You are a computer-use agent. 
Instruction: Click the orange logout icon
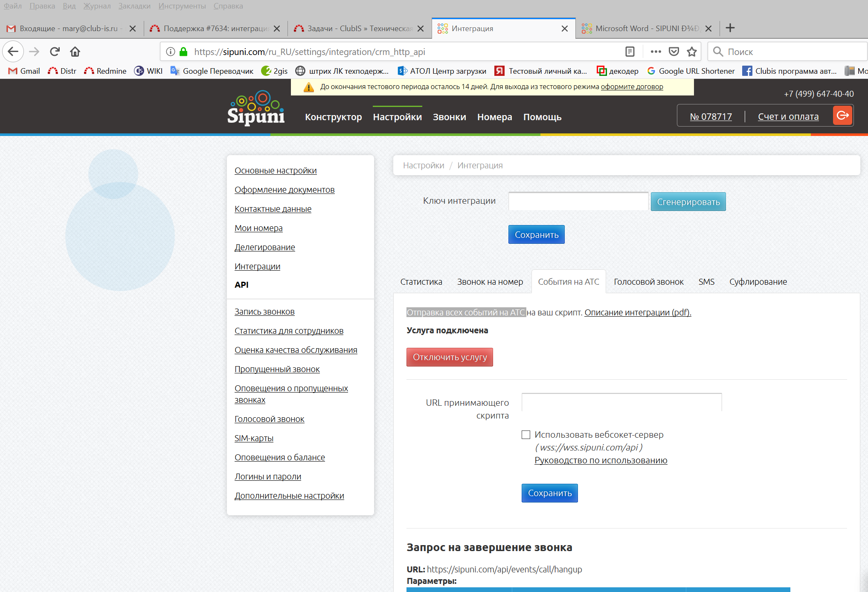[843, 116]
